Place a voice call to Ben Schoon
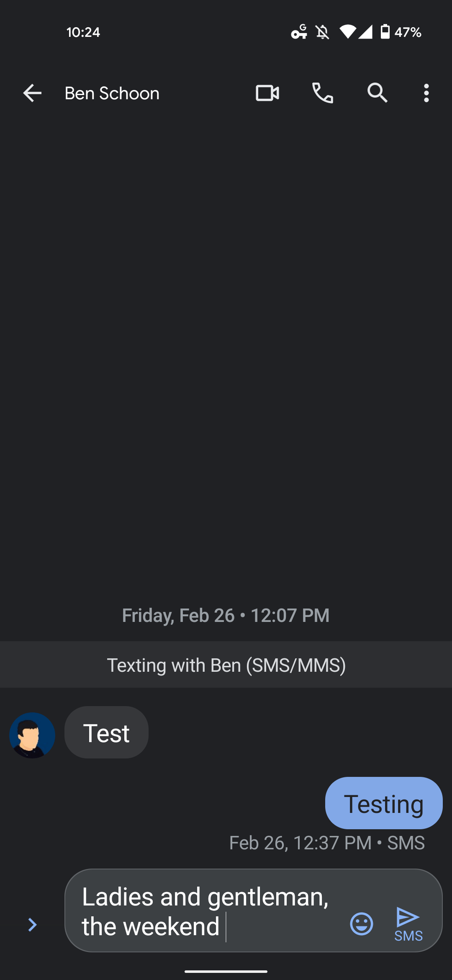Image resolution: width=452 pixels, height=980 pixels. click(x=323, y=93)
